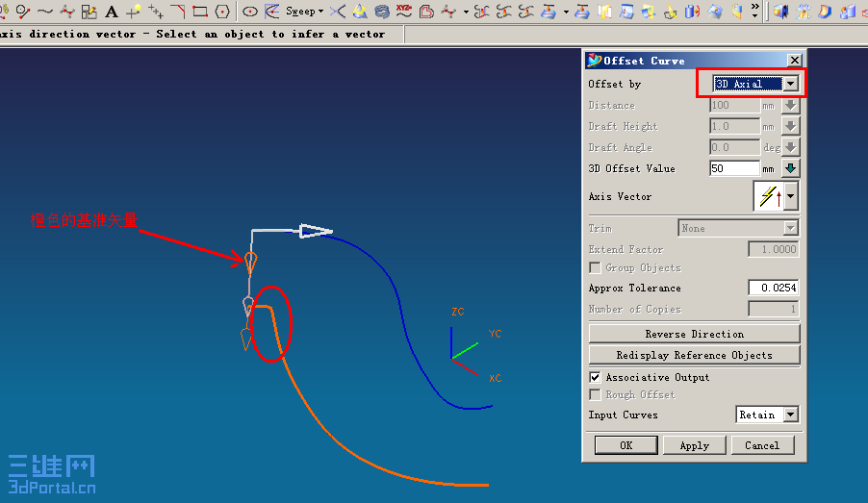This screenshot has height=503, width=868.
Task: Select the Offset Curve tool icon
Action: click(x=426, y=12)
